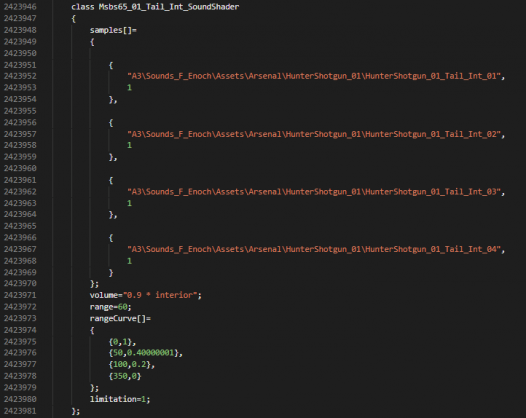Click the range=60 value
The height and width of the screenshot is (418, 526).
(x=110, y=307)
